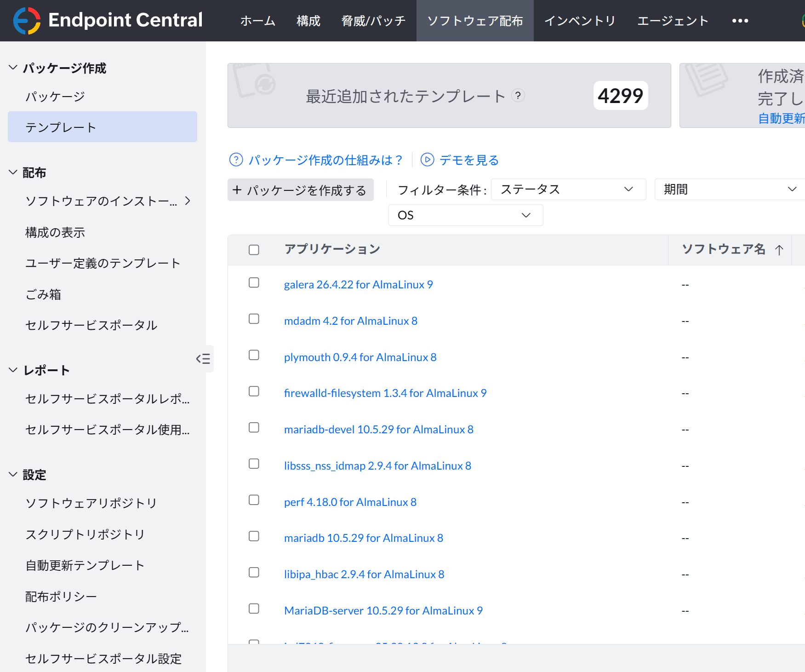Check the mariadb 10.5.29 AlmaLinux 8 checkbox
The image size is (805, 672).
coord(254,536)
